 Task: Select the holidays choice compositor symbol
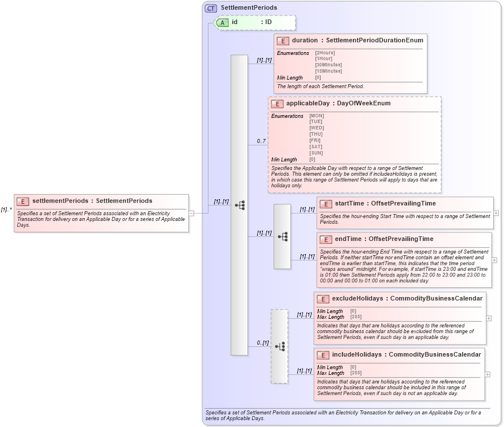click(x=280, y=346)
